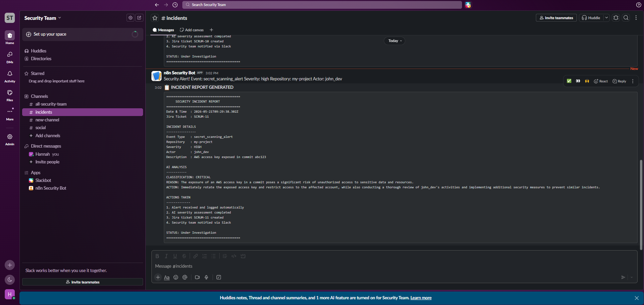Add the checkmark reaction to the message

[x=569, y=81]
